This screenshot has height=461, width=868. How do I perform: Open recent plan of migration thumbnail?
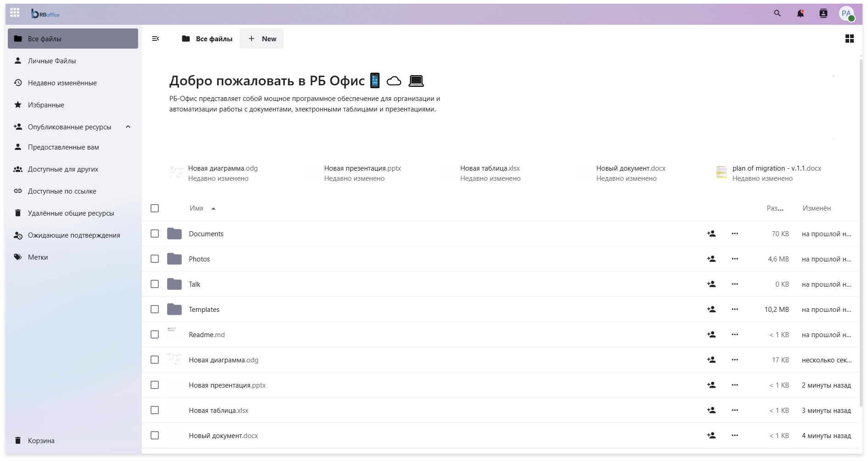[x=722, y=172]
